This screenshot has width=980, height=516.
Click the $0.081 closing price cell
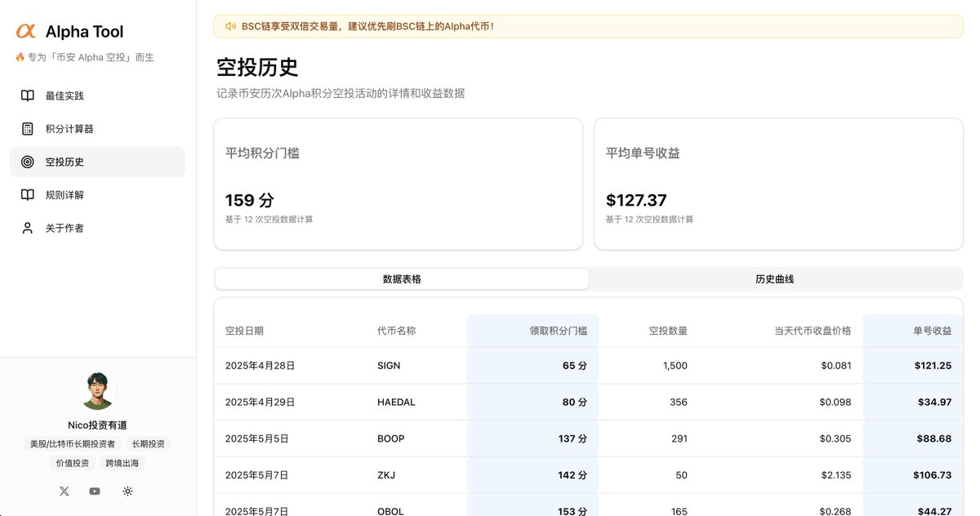(836, 366)
